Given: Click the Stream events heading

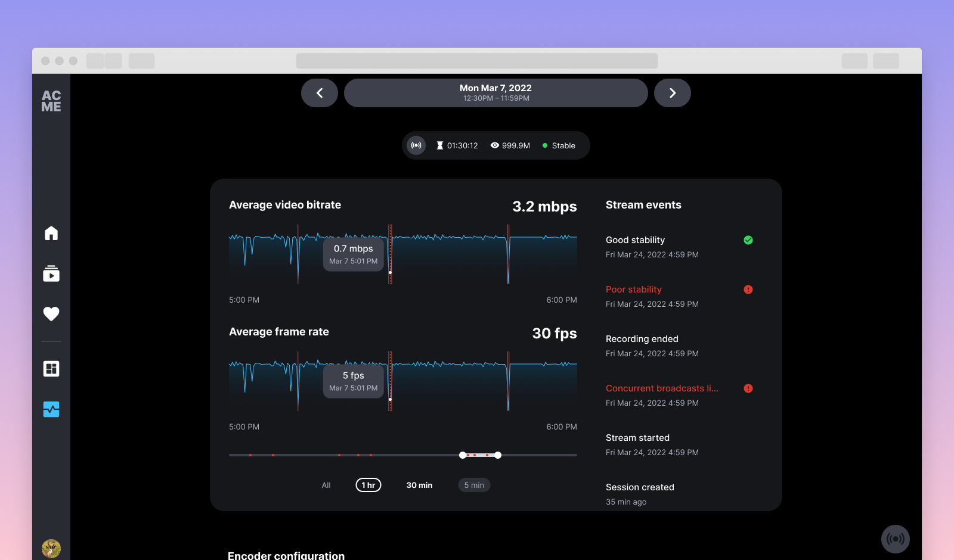Looking at the screenshot, I should click(x=643, y=205).
